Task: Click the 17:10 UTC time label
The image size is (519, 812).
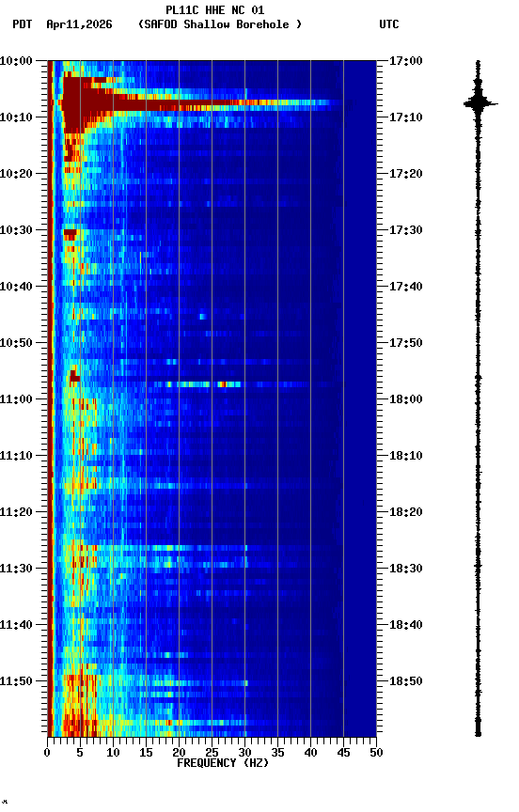Action: 405,117
